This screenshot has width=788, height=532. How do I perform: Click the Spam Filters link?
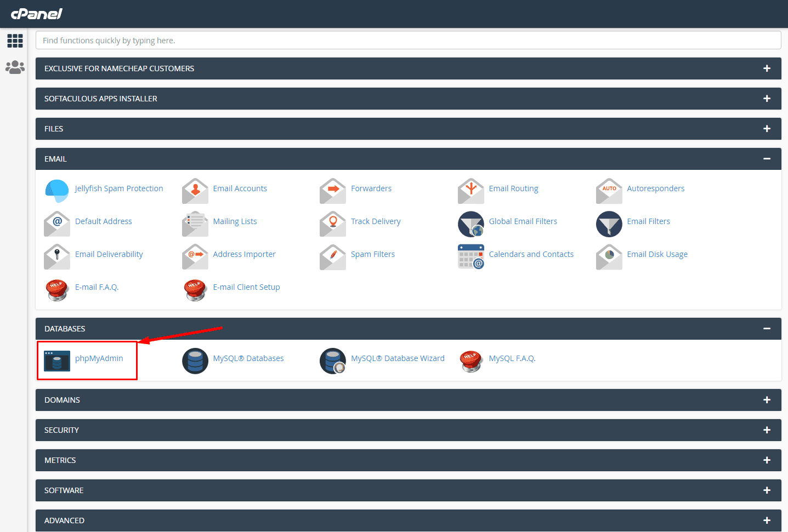point(373,254)
